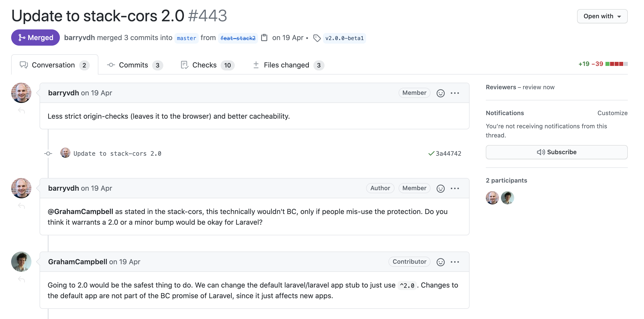Click the commit node icon beside 'Update to stack-cors 2.0'
The height and width of the screenshot is (319, 644).
click(x=48, y=153)
